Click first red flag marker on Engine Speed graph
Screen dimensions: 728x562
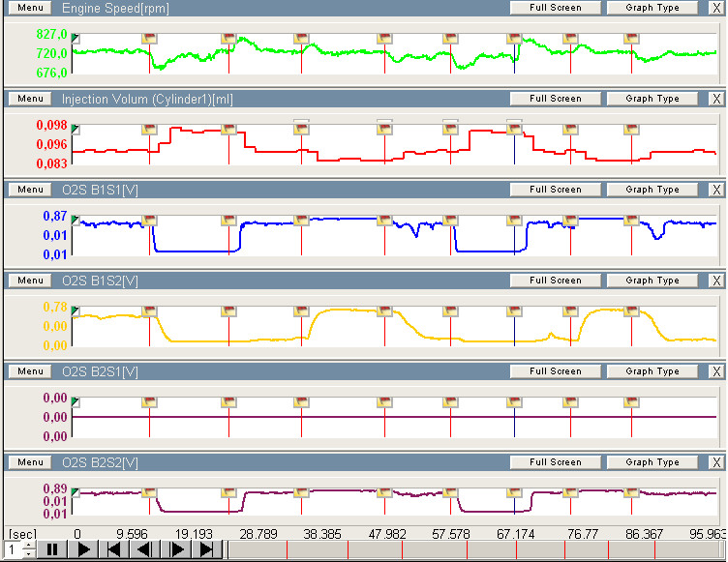pos(149,38)
